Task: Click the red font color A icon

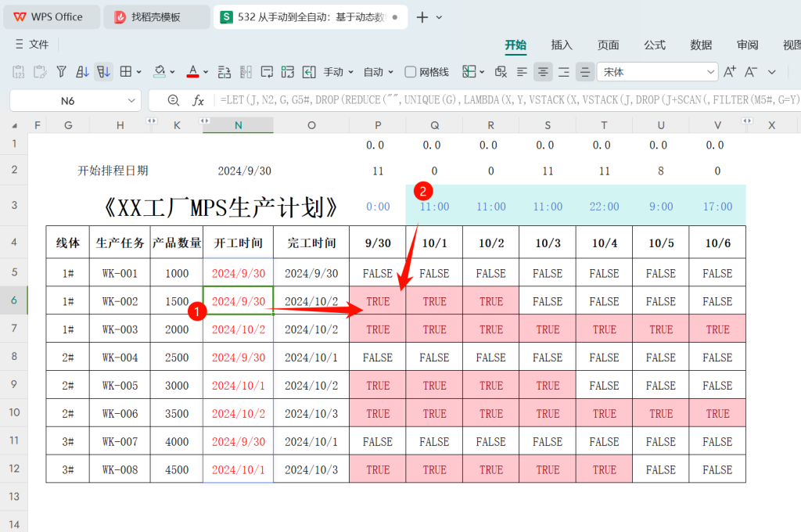Action: (192, 72)
